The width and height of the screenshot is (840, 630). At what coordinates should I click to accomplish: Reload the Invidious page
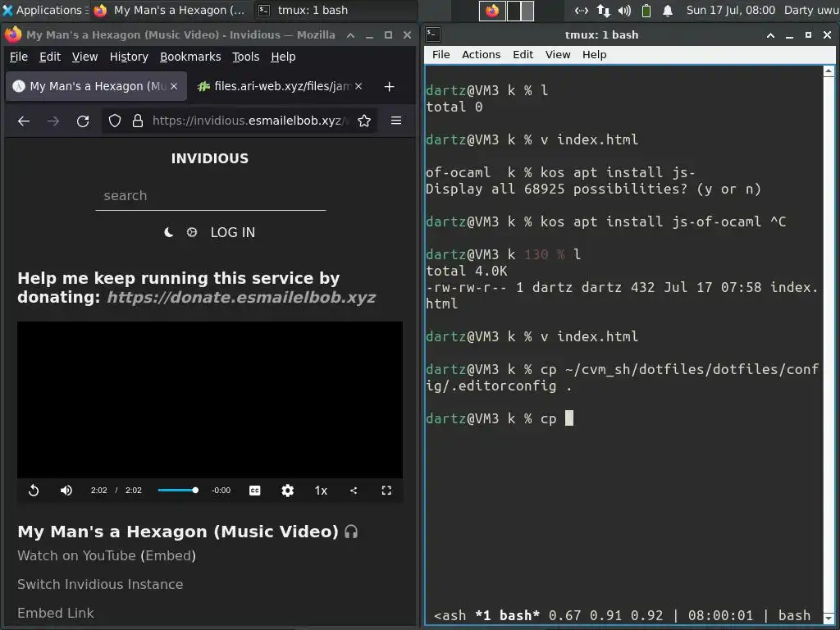[x=83, y=121]
